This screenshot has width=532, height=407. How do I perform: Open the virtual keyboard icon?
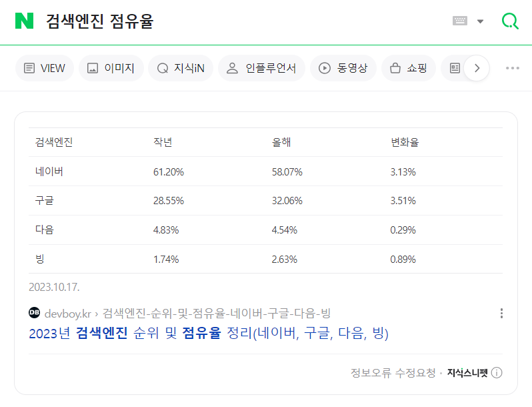(460, 21)
